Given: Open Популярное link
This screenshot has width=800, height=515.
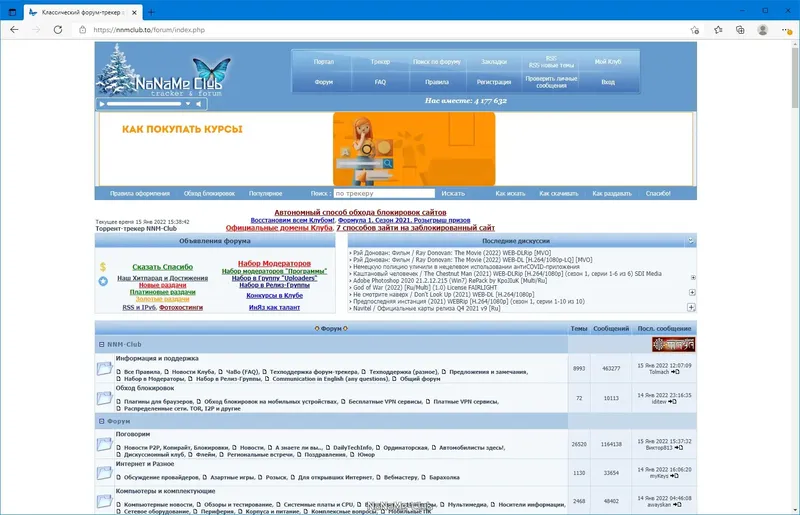Looking at the screenshot, I should (x=265, y=193).
